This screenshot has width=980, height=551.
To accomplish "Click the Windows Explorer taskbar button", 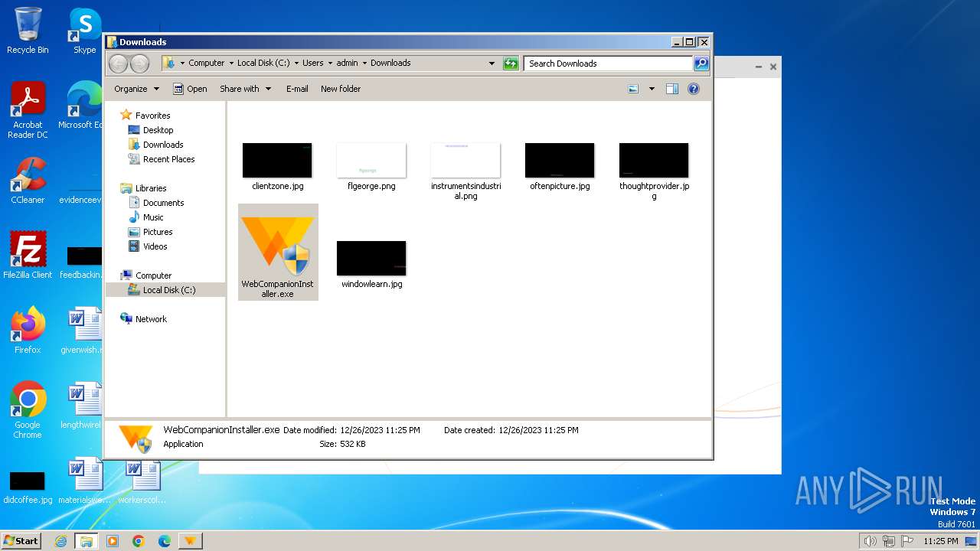I will (87, 541).
